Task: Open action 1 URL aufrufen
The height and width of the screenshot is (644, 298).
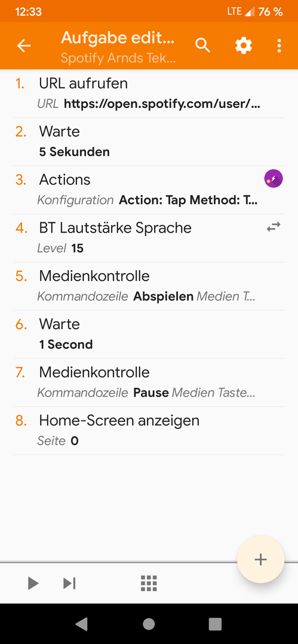Action: tap(149, 94)
